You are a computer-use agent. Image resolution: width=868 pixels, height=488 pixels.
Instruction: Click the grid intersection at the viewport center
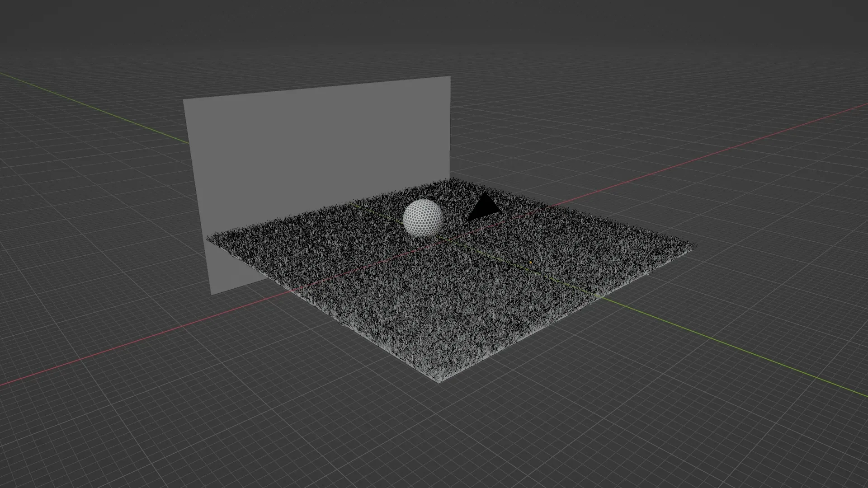point(434,244)
